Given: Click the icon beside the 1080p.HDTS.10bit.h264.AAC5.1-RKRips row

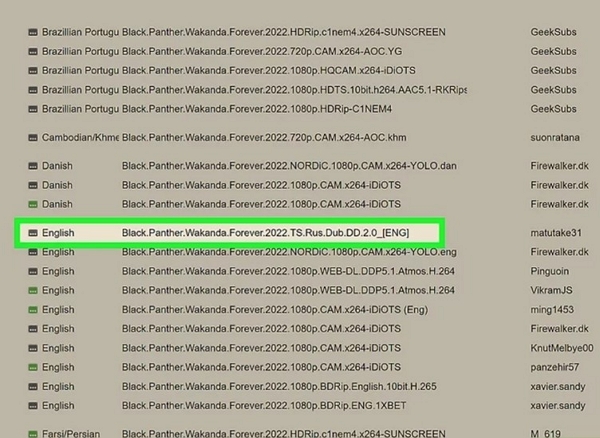Looking at the screenshot, I should (33, 90).
